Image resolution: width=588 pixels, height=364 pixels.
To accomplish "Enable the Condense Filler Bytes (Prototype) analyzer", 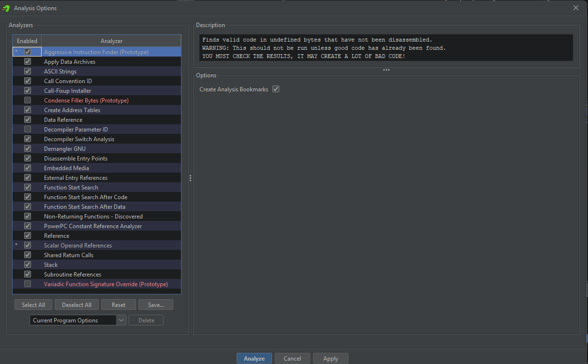I will coord(27,100).
